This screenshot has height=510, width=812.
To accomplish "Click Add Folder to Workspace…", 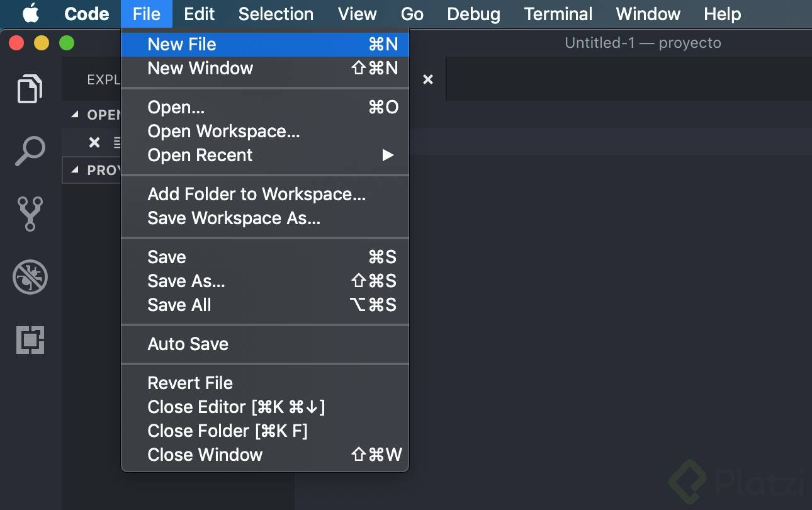I will (256, 194).
